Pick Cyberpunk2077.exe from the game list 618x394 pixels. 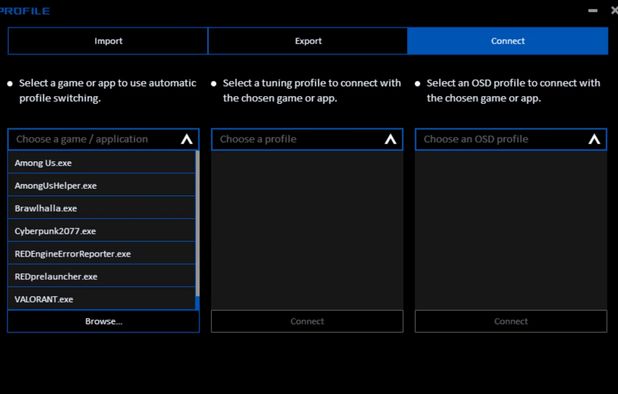(101, 231)
